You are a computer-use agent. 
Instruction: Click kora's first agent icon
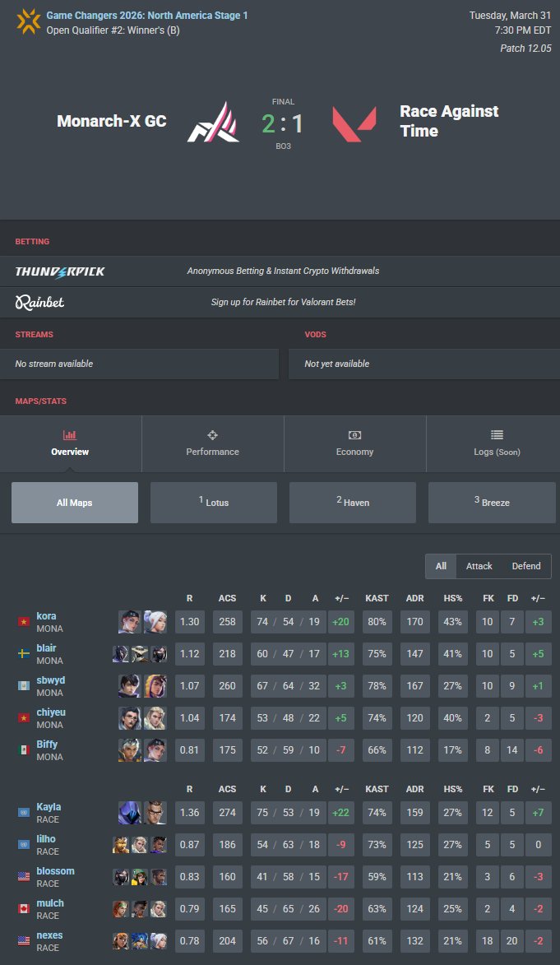tap(129, 622)
